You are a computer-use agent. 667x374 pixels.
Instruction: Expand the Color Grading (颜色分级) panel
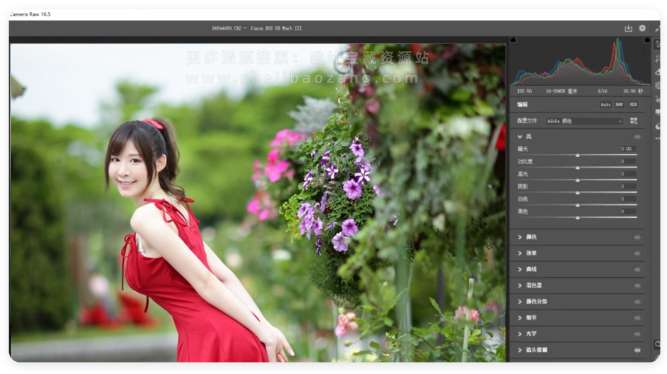520,302
